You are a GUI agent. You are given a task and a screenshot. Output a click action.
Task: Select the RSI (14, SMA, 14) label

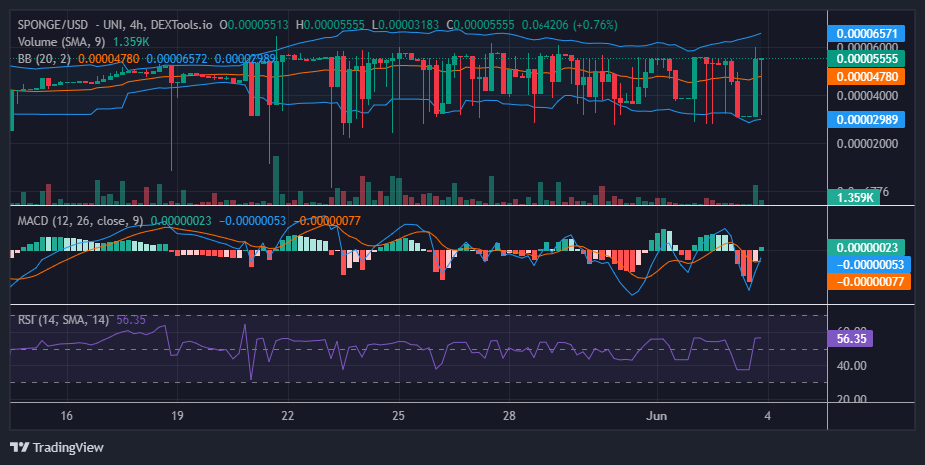63,320
